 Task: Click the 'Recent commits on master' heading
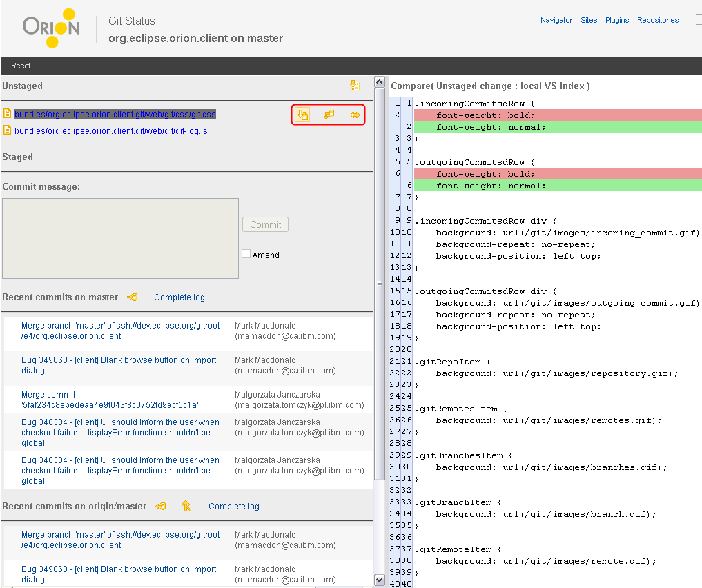pyautogui.click(x=60, y=297)
